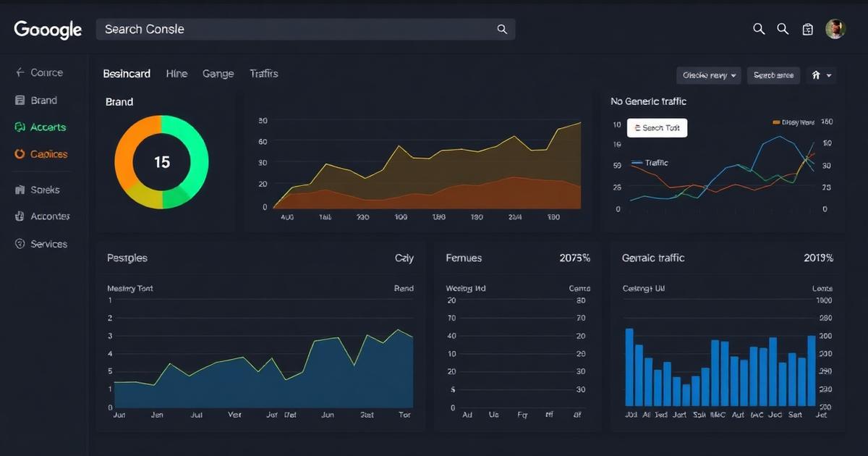868x456 pixels.
Task: Click the Traffic legend entry
Action: (650, 163)
